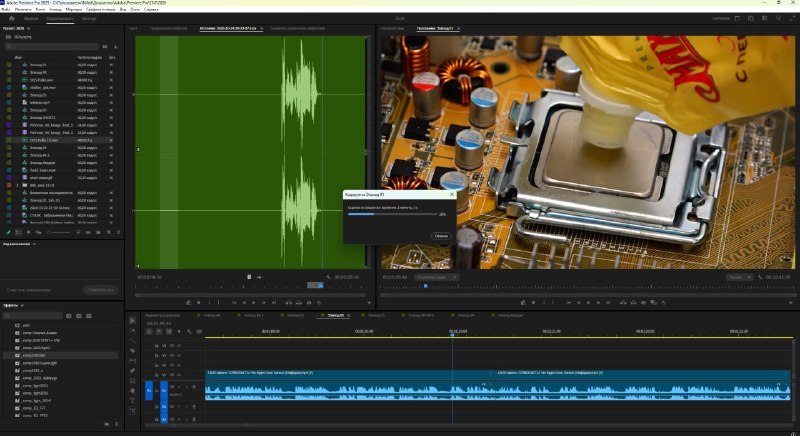Click the Project panel zoom slider
The height and width of the screenshot is (436, 800).
click(x=59, y=232)
